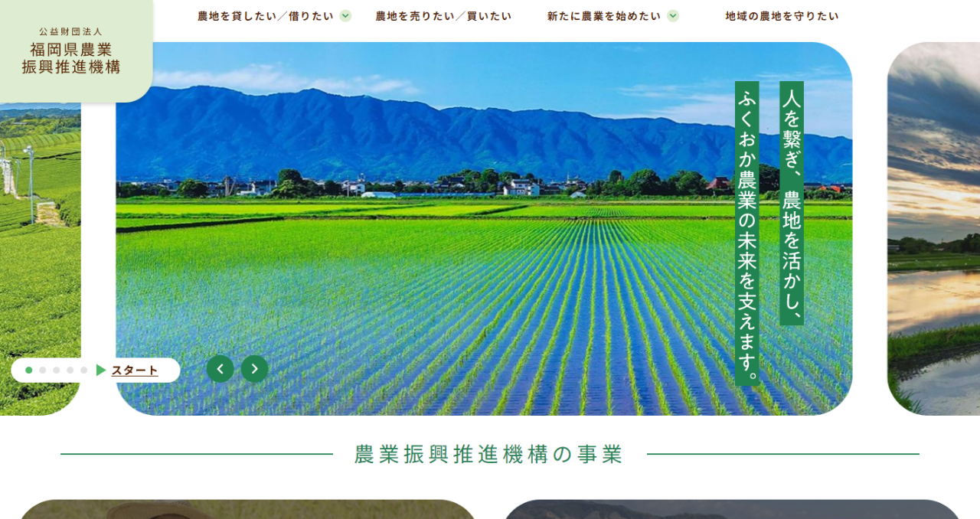Go to the previous slide arrow
Image resolution: width=980 pixels, height=519 pixels.
[220, 369]
